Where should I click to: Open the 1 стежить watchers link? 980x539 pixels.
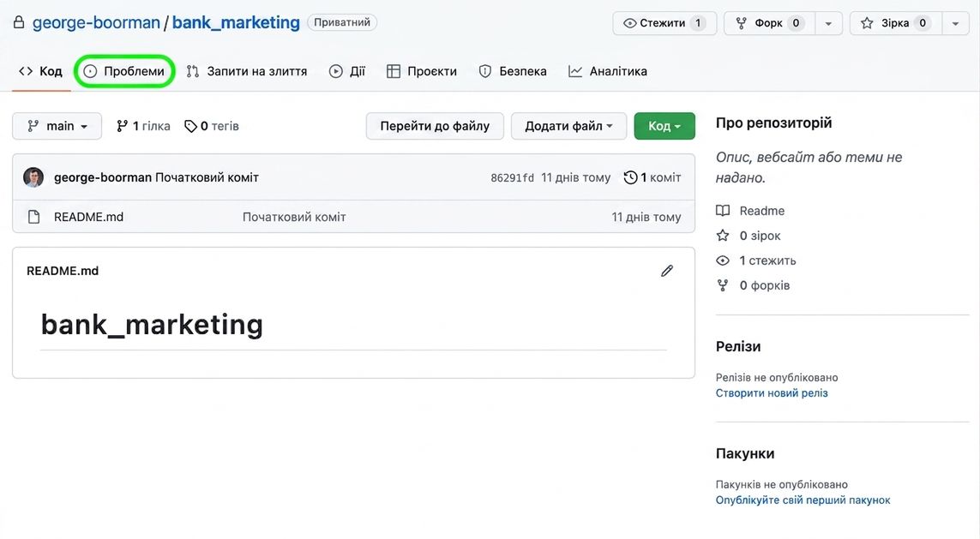coord(767,261)
